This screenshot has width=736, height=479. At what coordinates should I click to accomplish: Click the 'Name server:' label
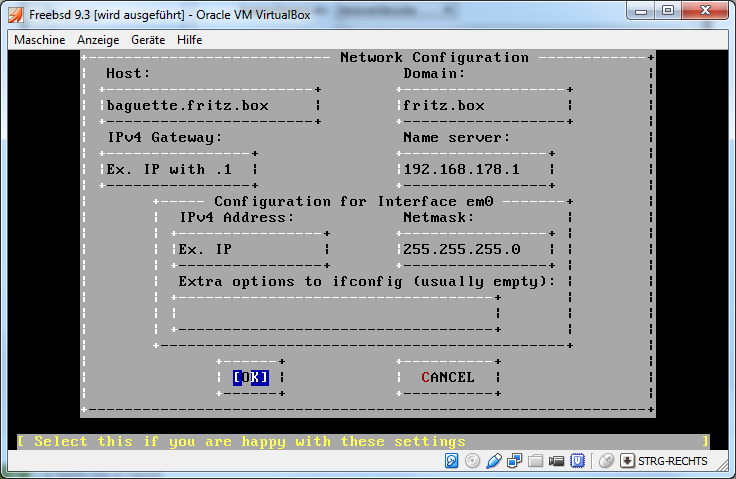tap(456, 137)
